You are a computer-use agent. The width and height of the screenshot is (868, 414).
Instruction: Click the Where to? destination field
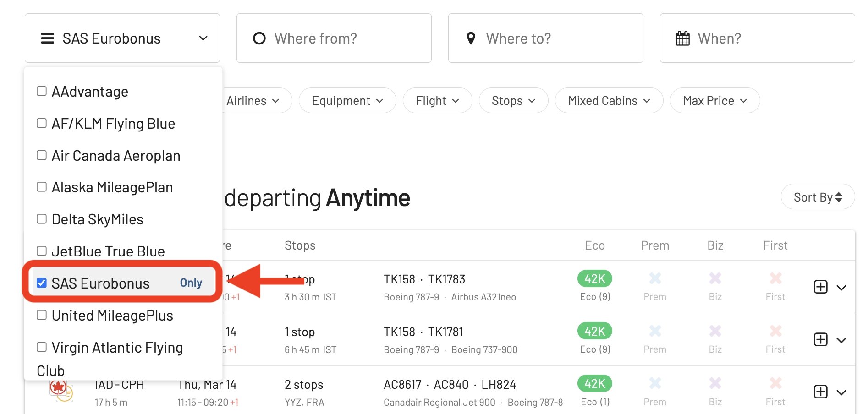[x=545, y=38]
